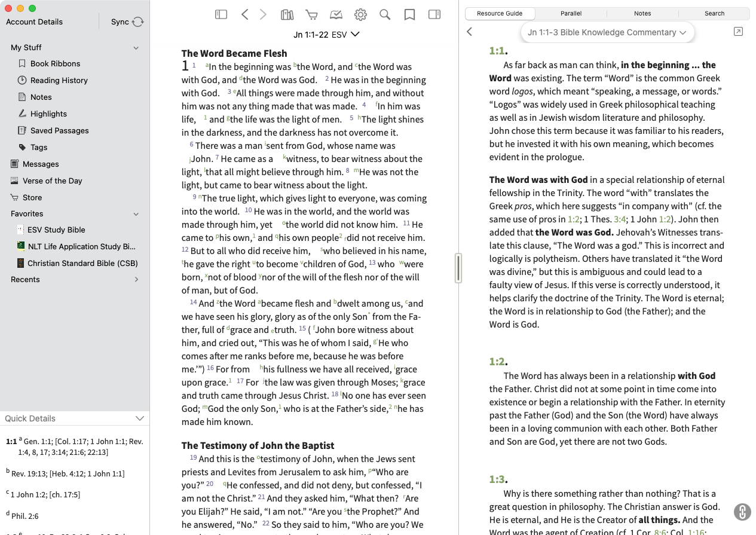
Task: Open Highlights in sidebar
Action: (x=48, y=114)
